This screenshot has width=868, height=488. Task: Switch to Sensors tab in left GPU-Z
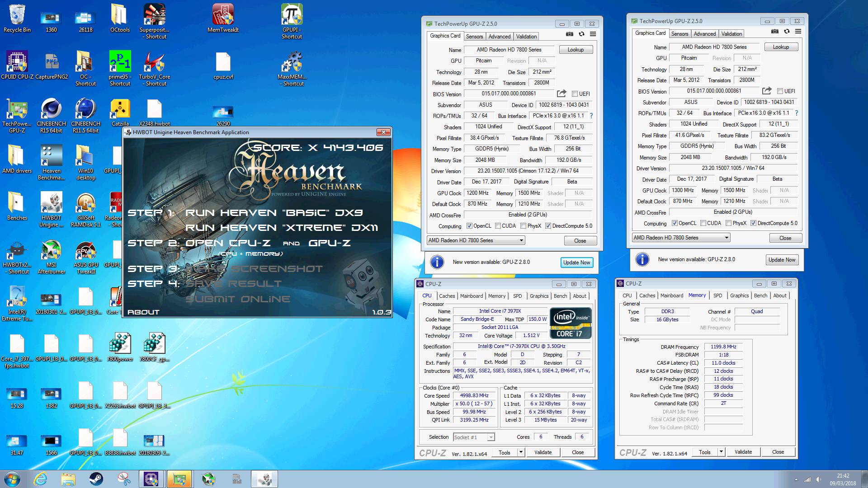[x=474, y=37]
